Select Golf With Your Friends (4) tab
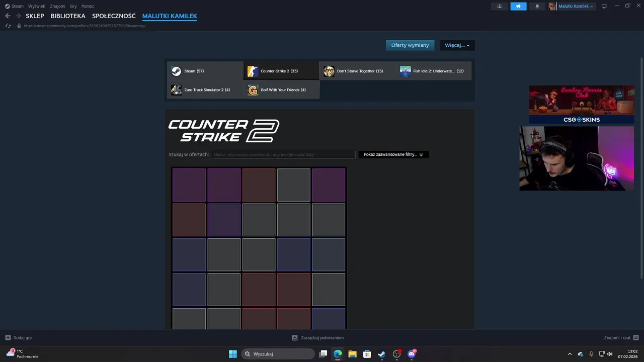 tap(281, 89)
